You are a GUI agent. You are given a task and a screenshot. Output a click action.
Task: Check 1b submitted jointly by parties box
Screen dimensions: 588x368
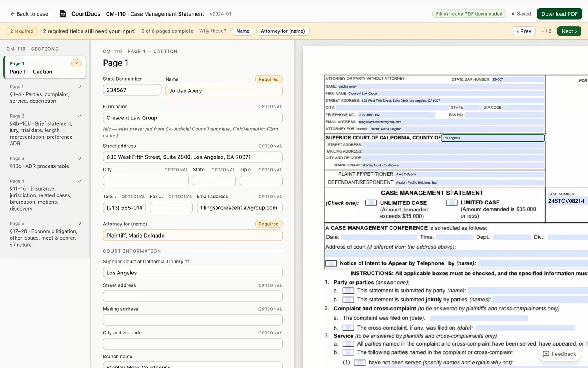pos(348,300)
